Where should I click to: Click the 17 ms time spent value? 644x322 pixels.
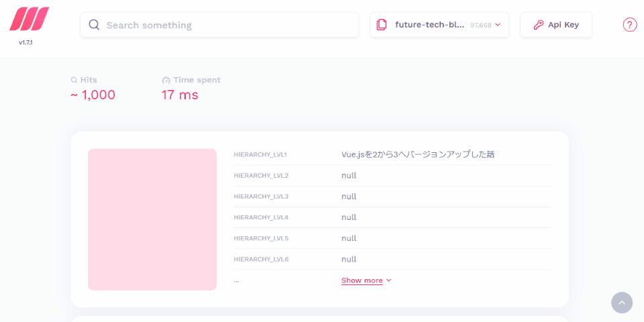point(180,95)
